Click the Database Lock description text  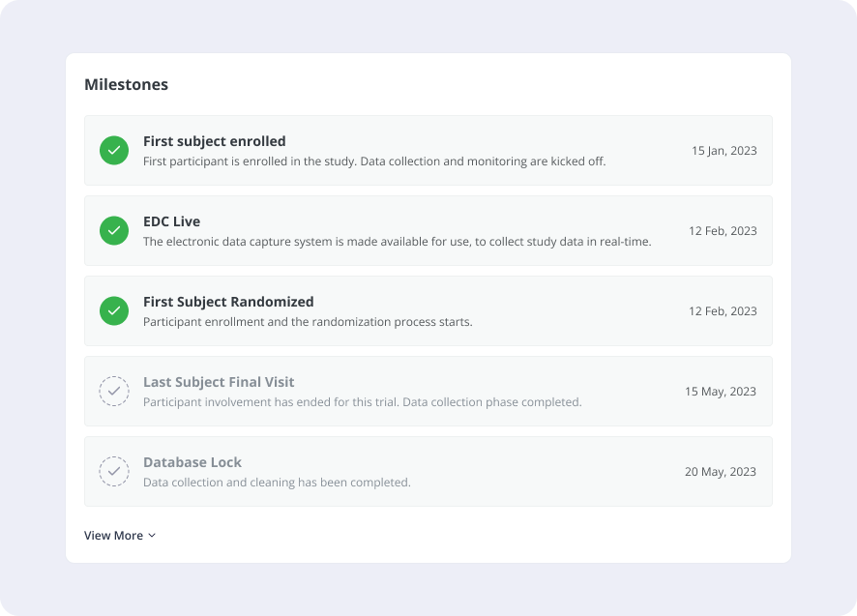pos(277,483)
